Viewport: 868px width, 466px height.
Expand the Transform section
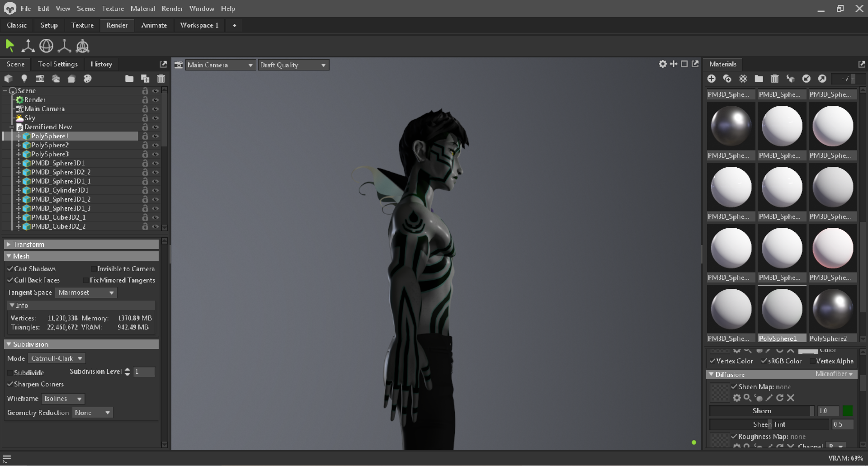coord(81,245)
